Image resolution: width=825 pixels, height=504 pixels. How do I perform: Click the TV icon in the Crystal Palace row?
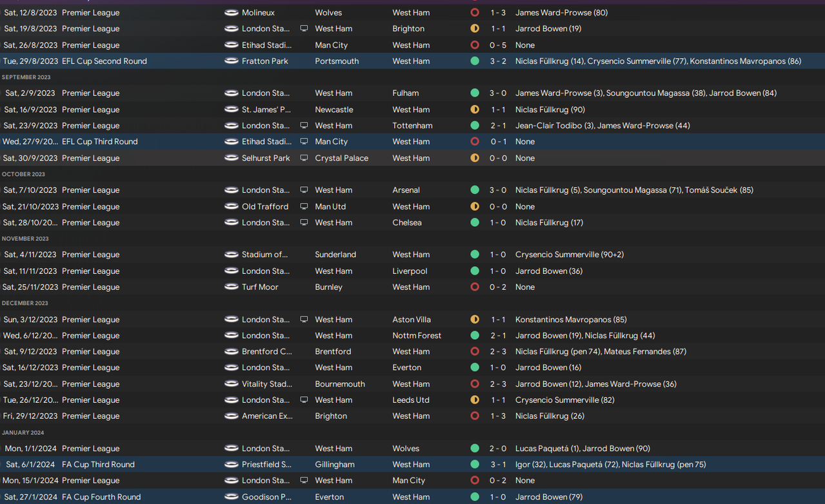tap(304, 158)
